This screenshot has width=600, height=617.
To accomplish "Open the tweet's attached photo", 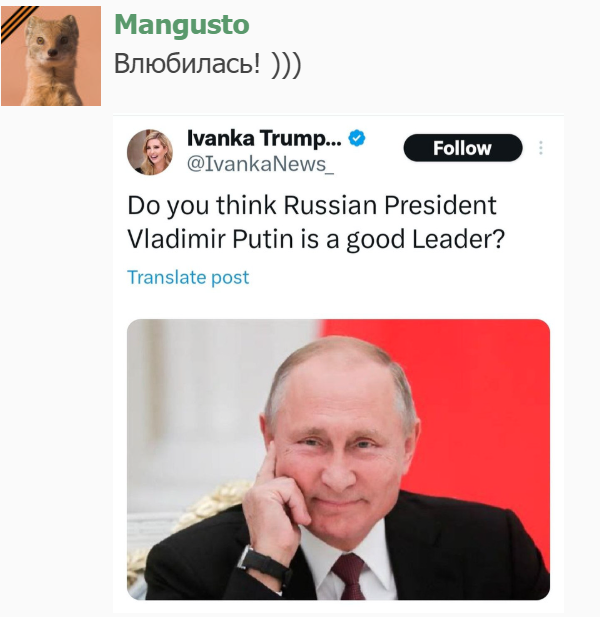I will point(338,459).
